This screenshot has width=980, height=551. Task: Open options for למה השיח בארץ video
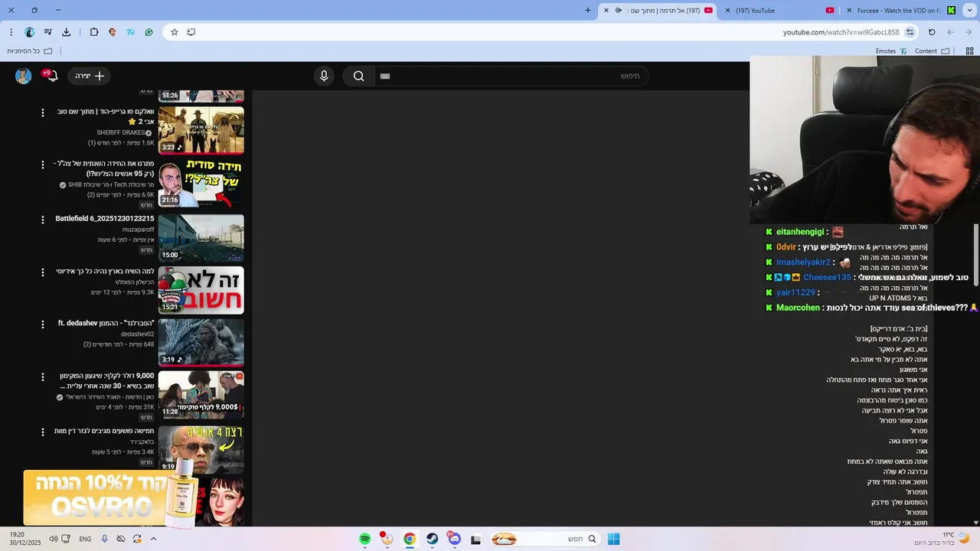click(x=43, y=272)
